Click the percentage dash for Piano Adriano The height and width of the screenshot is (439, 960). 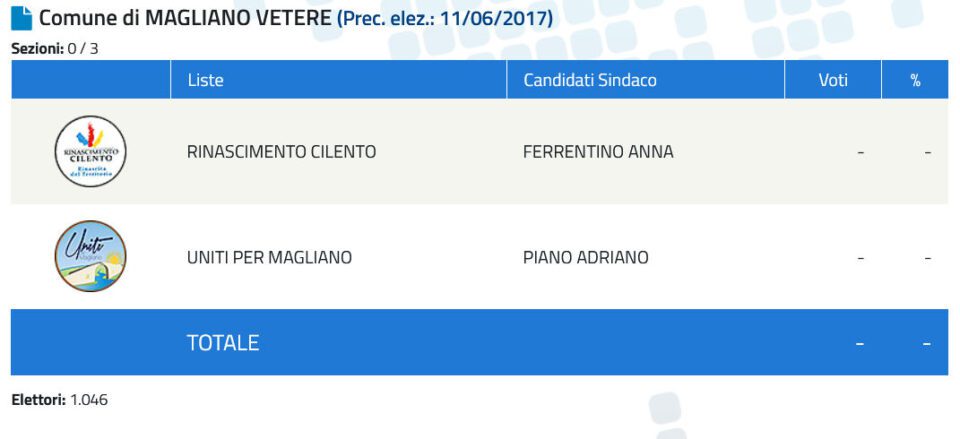(x=928, y=258)
